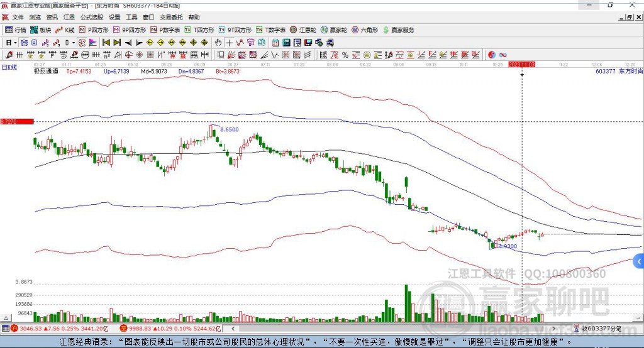Step chart right with black arrow
This screenshot has height=348, width=644.
click(x=139, y=43)
